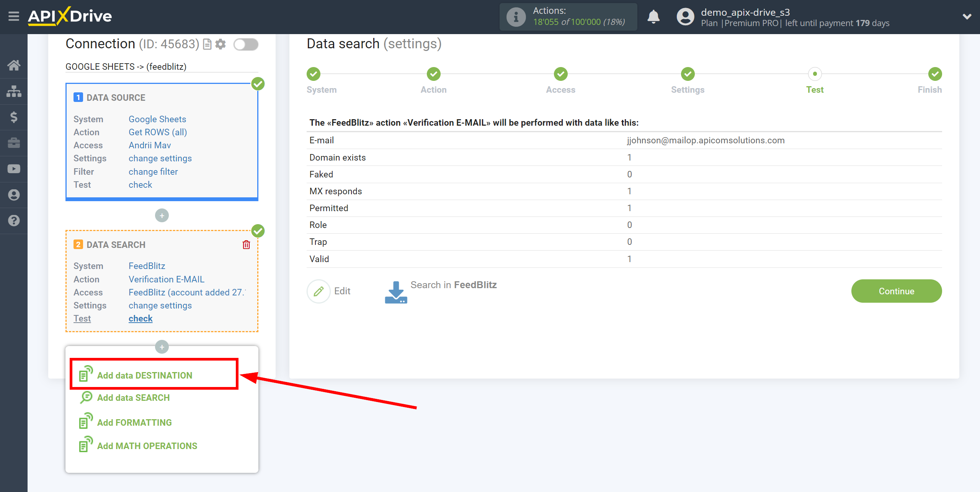Select Add MATH OPERATIONS
This screenshot has height=492, width=980.
pos(147,446)
